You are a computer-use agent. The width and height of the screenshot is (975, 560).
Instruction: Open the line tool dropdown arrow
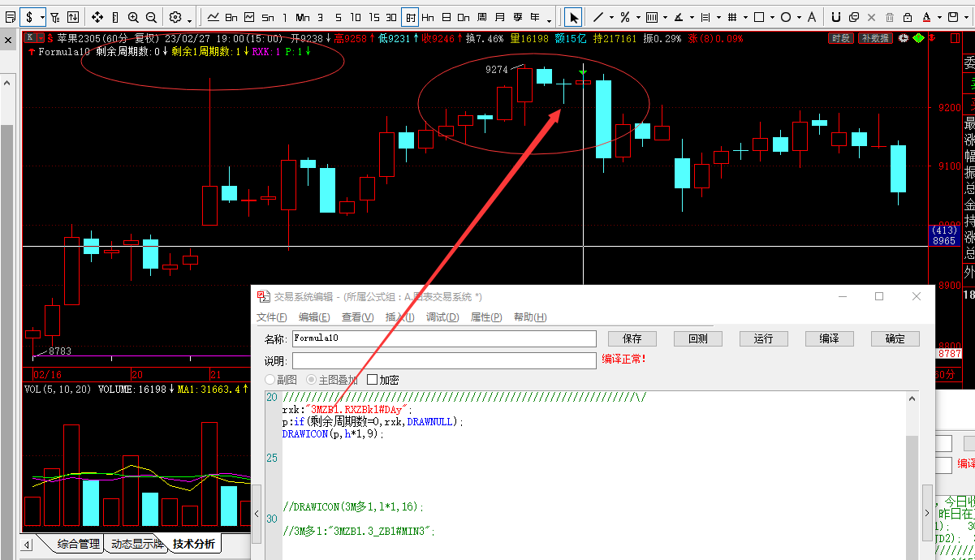tap(610, 17)
